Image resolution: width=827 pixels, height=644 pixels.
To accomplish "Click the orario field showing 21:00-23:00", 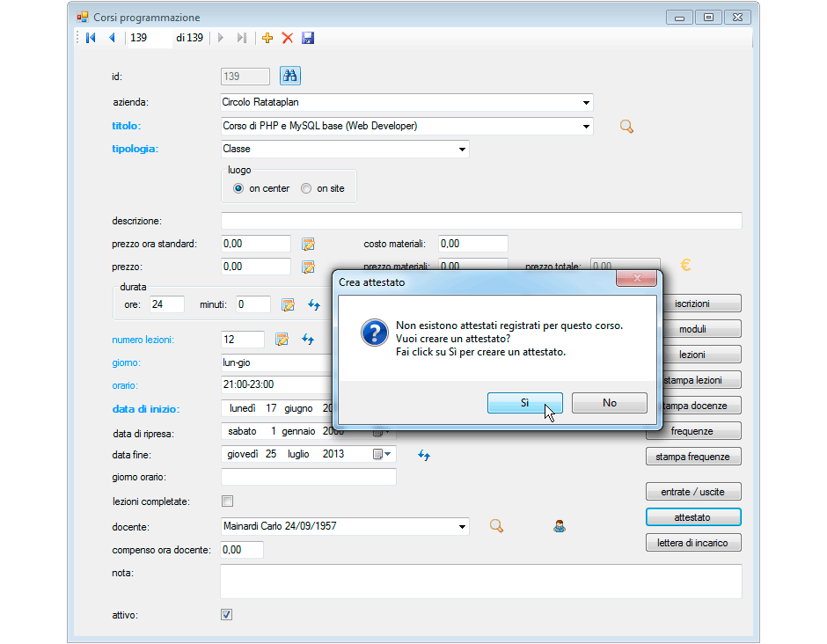I will coord(277,385).
